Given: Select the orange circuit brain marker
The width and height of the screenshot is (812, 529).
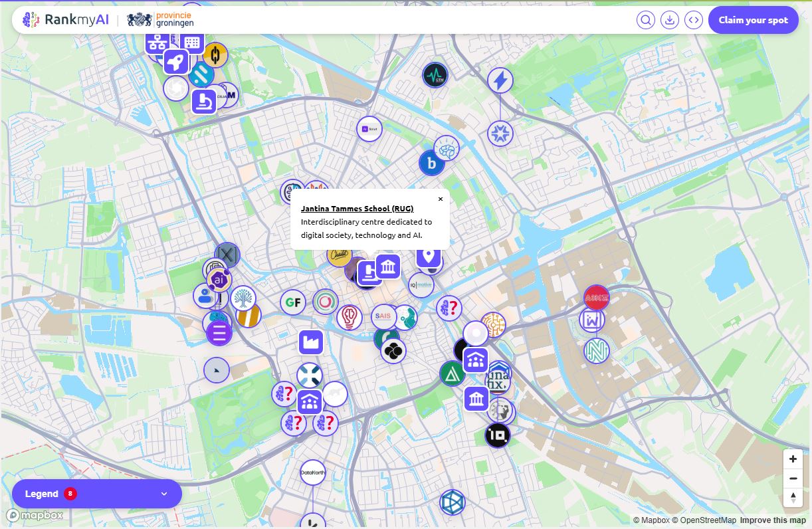Looking at the screenshot, I should (493, 325).
